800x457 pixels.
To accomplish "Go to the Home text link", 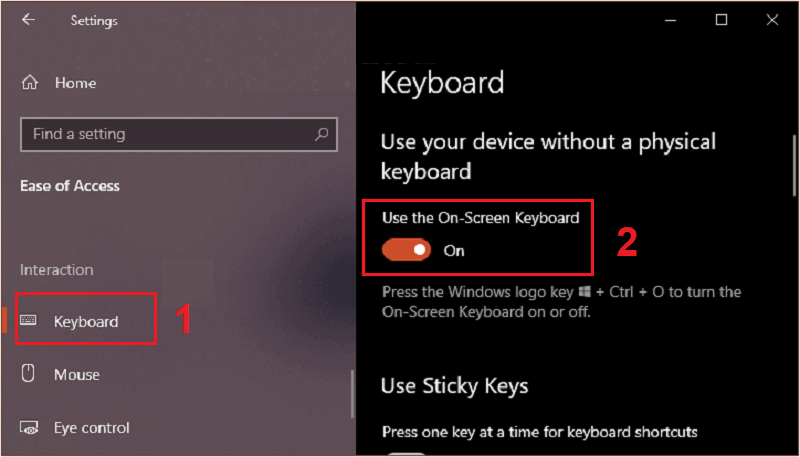I will 76,83.
